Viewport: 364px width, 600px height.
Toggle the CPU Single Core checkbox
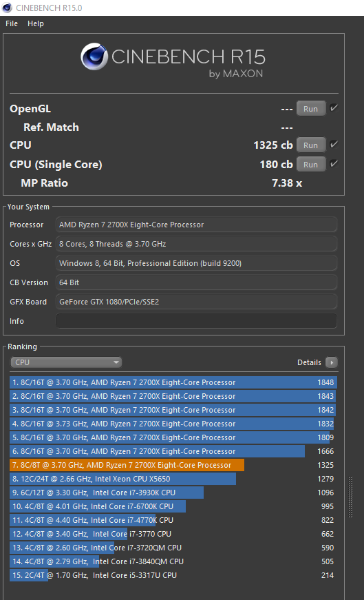tap(334, 164)
